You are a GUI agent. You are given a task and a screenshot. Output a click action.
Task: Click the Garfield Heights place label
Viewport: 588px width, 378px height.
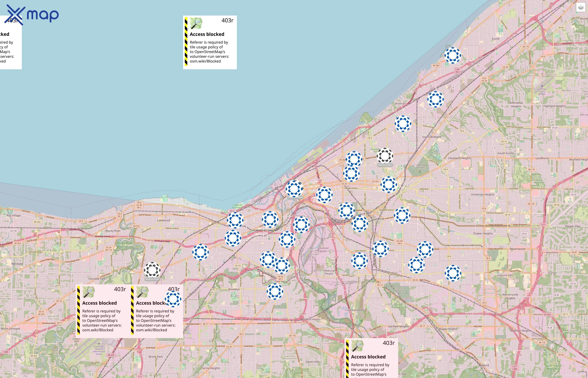click(399, 327)
